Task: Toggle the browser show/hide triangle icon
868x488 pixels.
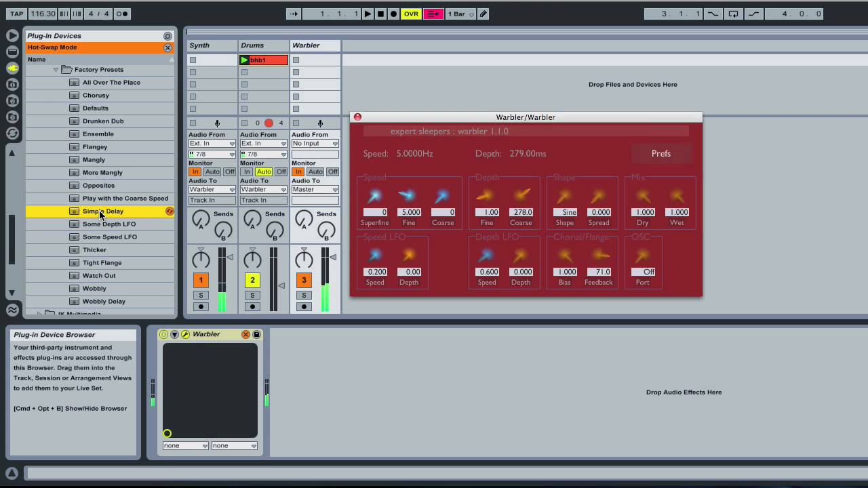Action: pyautogui.click(x=12, y=35)
